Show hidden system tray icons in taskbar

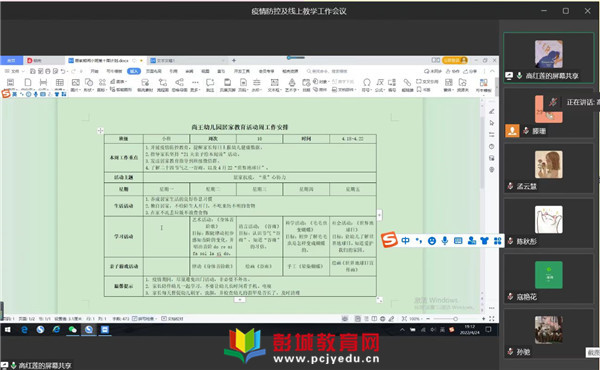click(402, 330)
